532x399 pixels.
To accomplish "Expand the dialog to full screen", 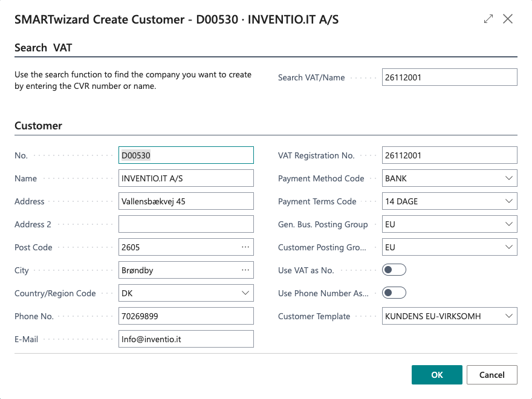I will coord(488,19).
